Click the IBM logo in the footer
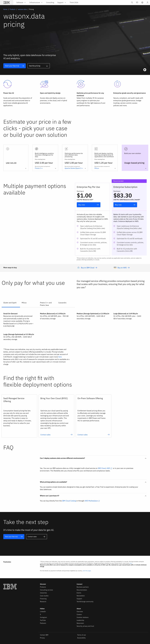The width and height of the screenshot is (150, 644). point(10,587)
